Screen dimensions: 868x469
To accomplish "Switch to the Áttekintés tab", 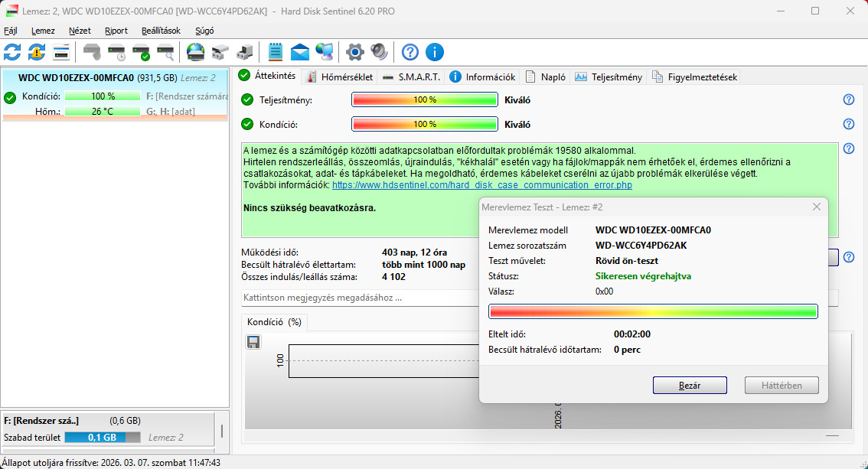I will click(x=268, y=76).
